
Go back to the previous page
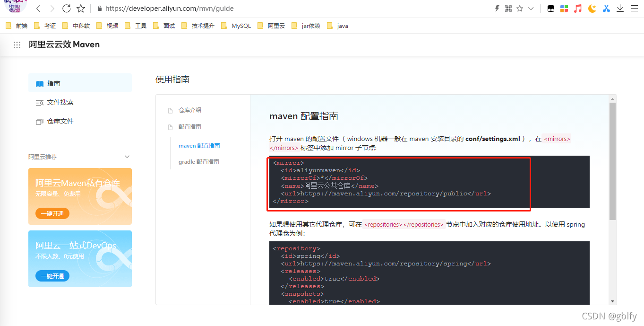(x=39, y=9)
